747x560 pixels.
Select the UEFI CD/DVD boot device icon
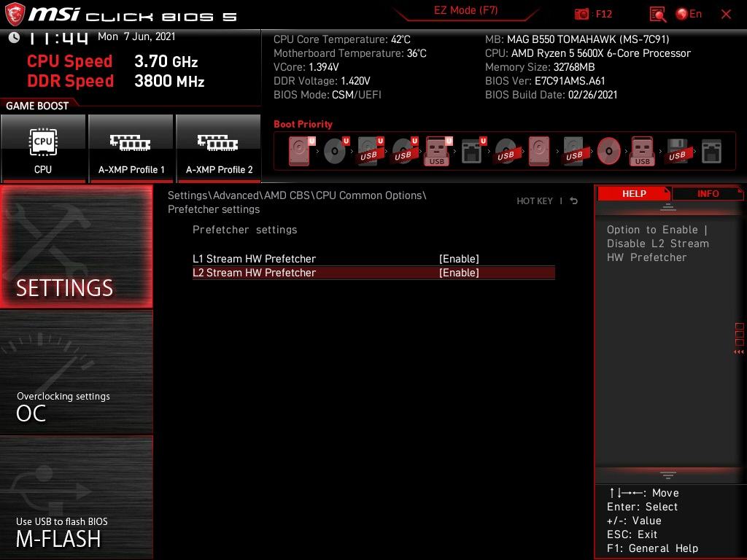pyautogui.click(x=336, y=151)
